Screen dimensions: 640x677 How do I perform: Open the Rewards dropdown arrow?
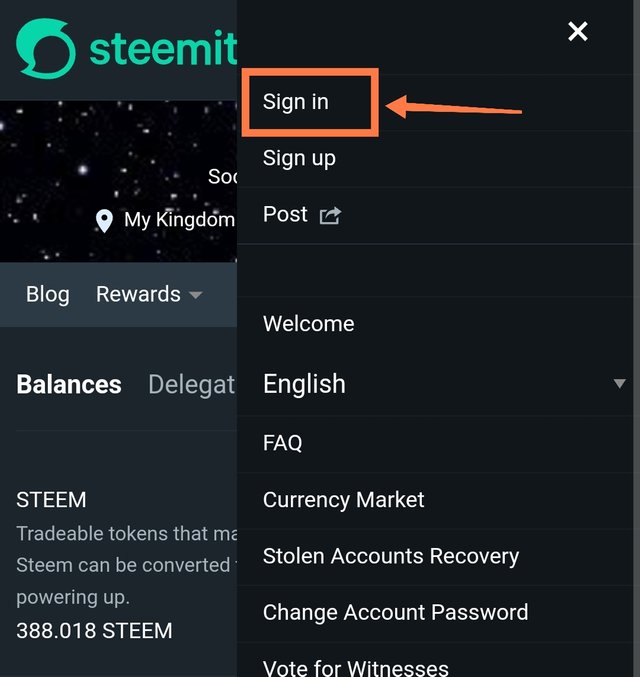click(x=196, y=295)
